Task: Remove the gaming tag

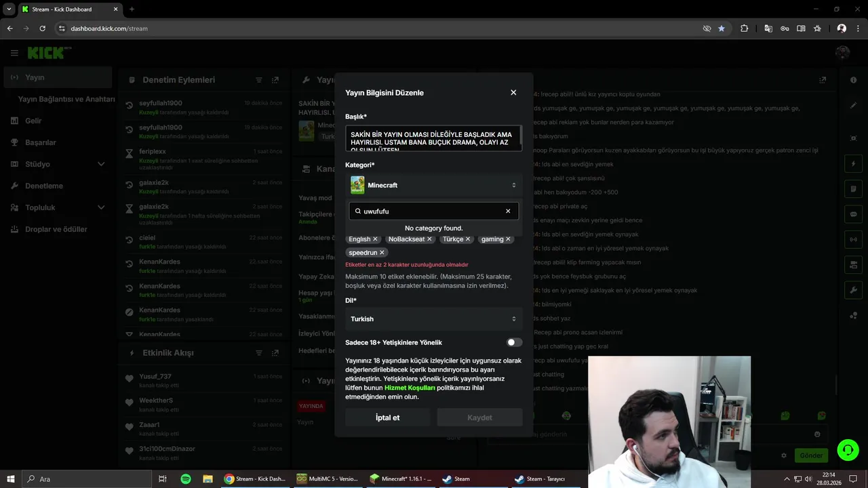Action: click(508, 239)
